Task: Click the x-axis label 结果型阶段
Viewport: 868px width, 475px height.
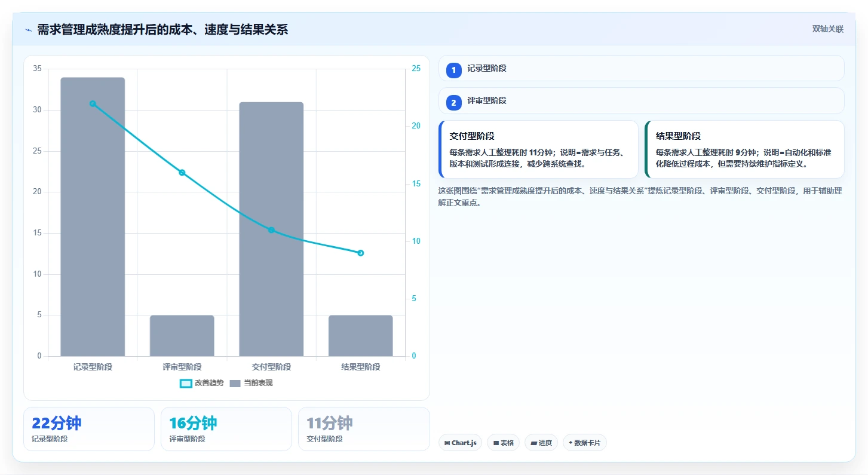Action: click(x=361, y=367)
